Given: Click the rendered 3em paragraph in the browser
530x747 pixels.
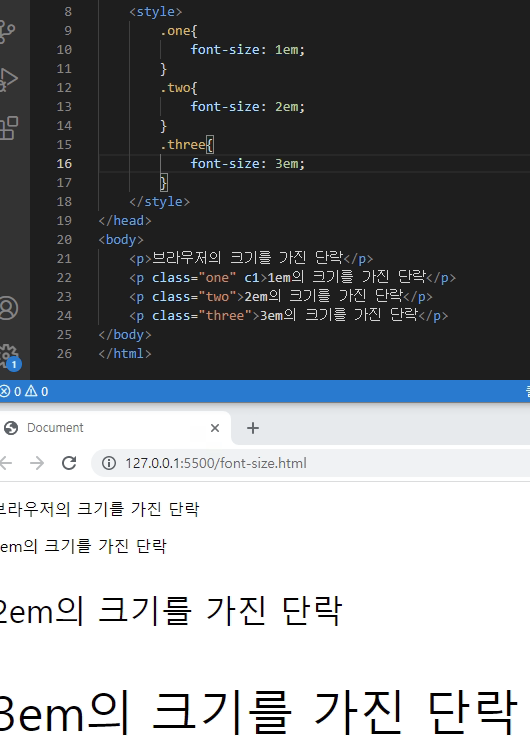Looking at the screenshot, I should (x=259, y=713).
